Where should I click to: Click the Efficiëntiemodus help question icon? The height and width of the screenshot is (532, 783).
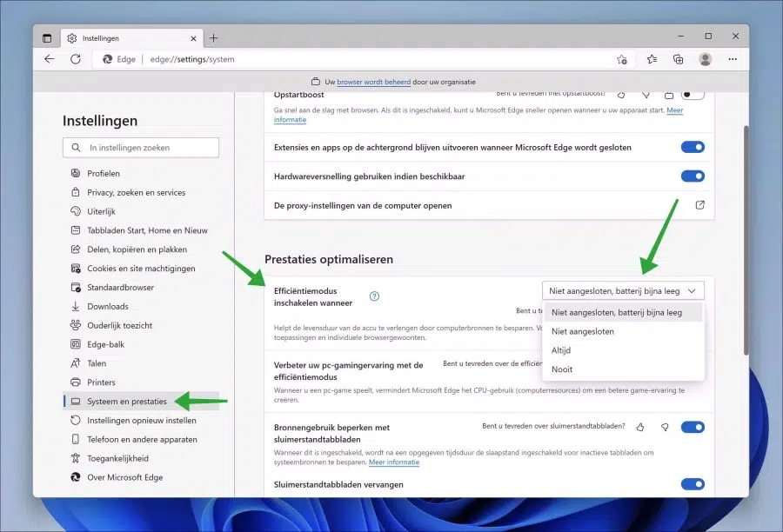(374, 296)
